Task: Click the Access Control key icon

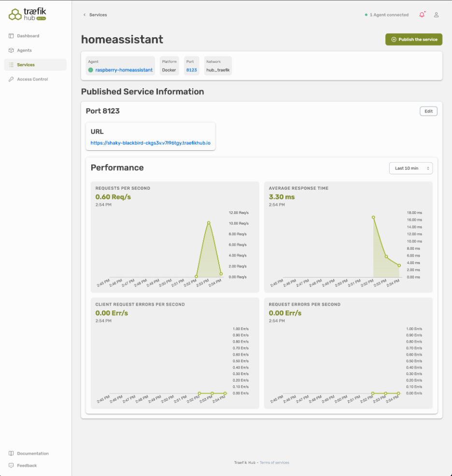Action: coord(11,79)
